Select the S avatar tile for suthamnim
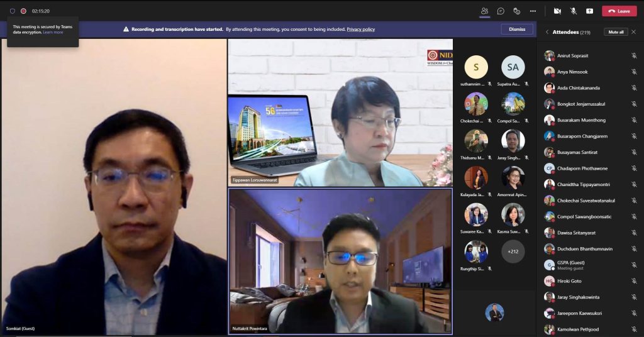Viewport: 644px width, 337px height. (476, 67)
